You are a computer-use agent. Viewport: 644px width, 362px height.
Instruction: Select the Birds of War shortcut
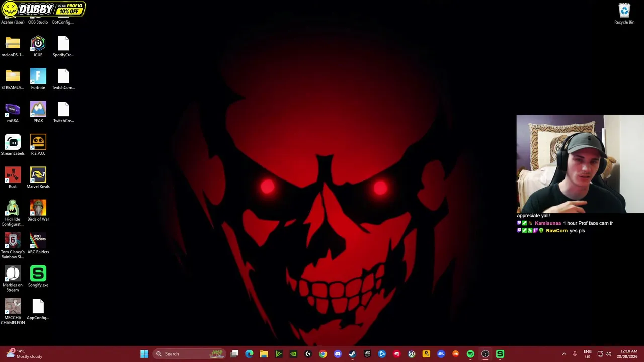(x=38, y=211)
